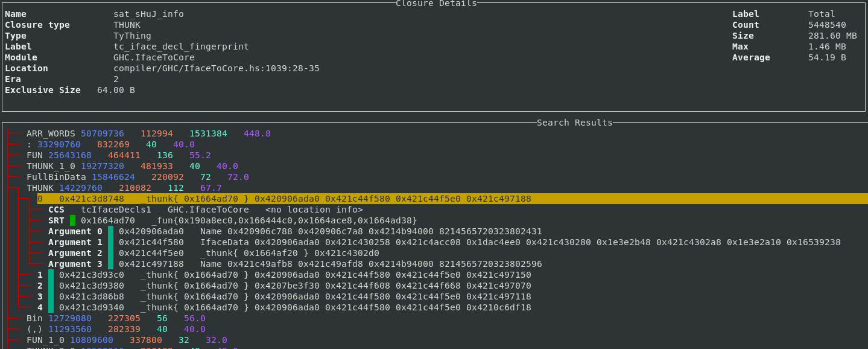Image resolution: width=868 pixels, height=349 pixels.
Task: Click the teal marker beside Argument 0
Action: click(x=110, y=231)
